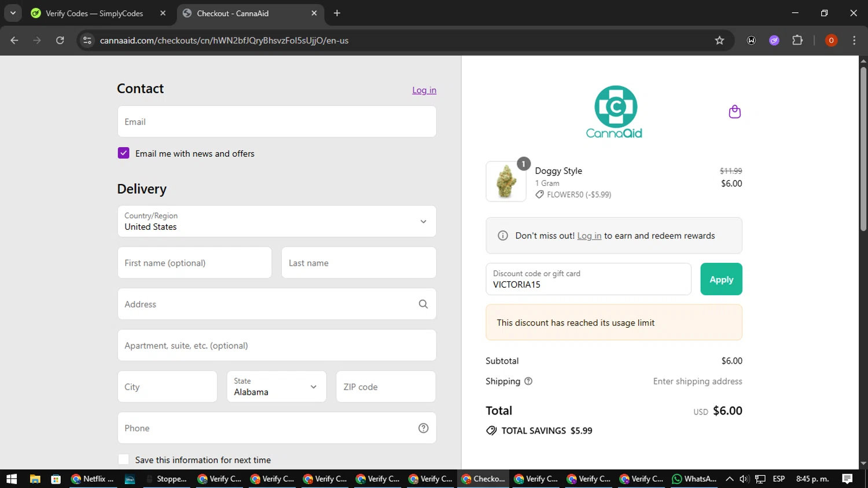Open the shopping bag cart icon
This screenshot has height=488, width=868.
point(734,112)
